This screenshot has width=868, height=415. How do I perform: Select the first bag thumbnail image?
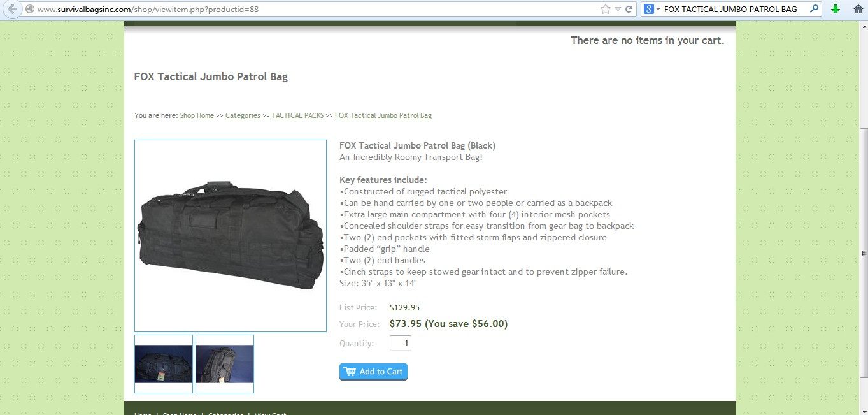164,364
